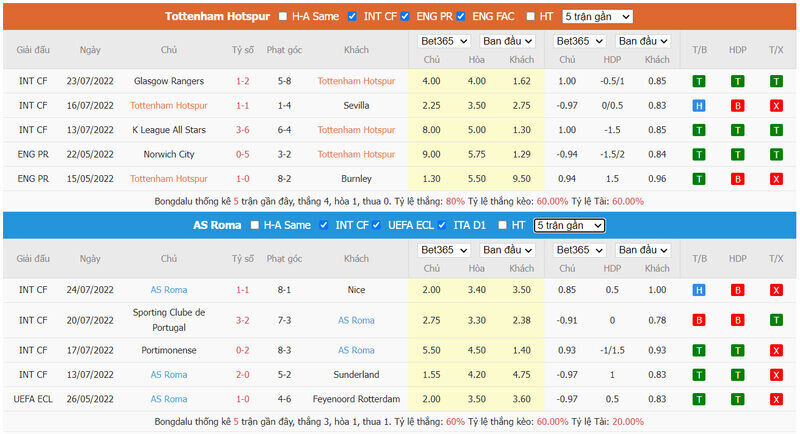Click blue H badge in Nice row
This screenshot has height=434, width=800.
(699, 290)
